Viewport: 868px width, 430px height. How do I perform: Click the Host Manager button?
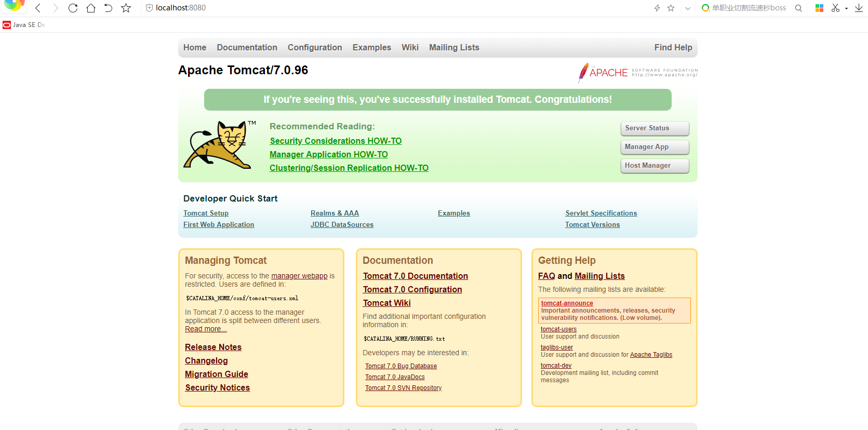pos(655,166)
